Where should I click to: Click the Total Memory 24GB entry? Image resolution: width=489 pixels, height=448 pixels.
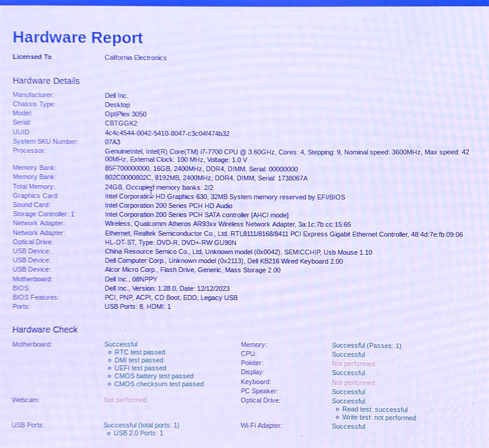click(159, 187)
